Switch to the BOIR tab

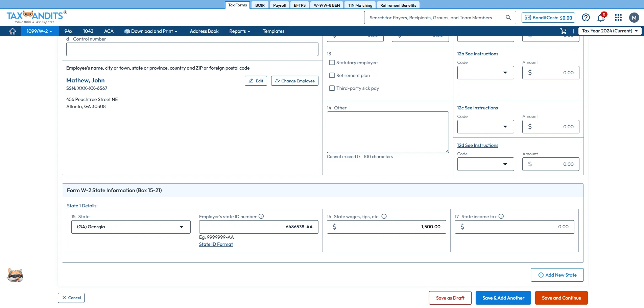260,5
